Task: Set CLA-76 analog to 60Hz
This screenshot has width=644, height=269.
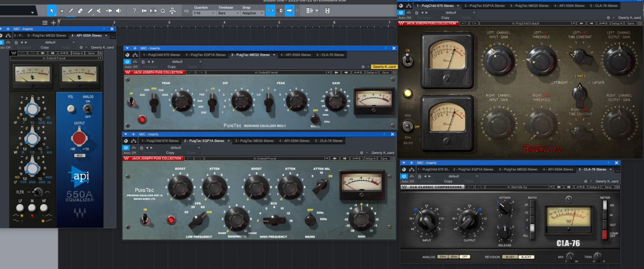Action: pyautogui.click(x=454, y=257)
